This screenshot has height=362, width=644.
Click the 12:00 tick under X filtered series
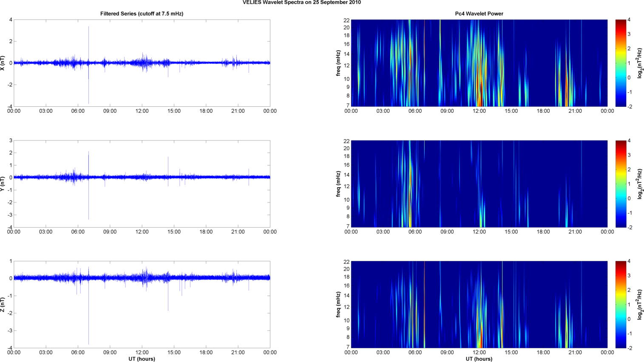142,111
